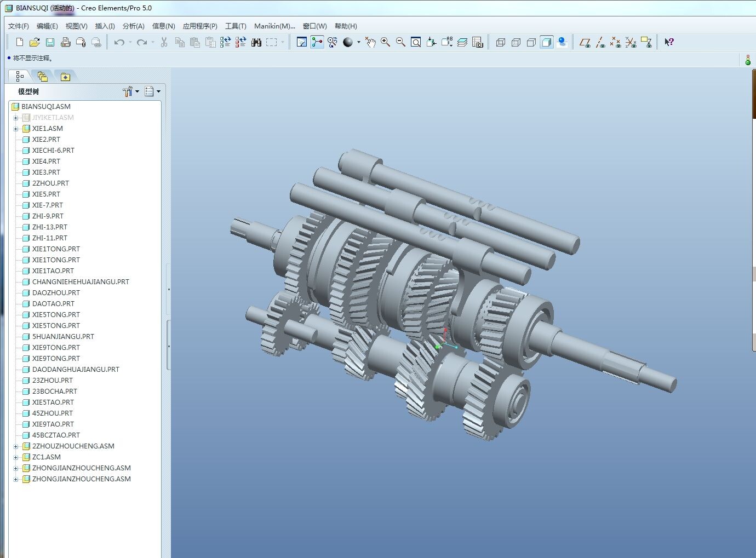Launch the View Manager icon
The height and width of the screenshot is (558, 756).
[x=477, y=42]
